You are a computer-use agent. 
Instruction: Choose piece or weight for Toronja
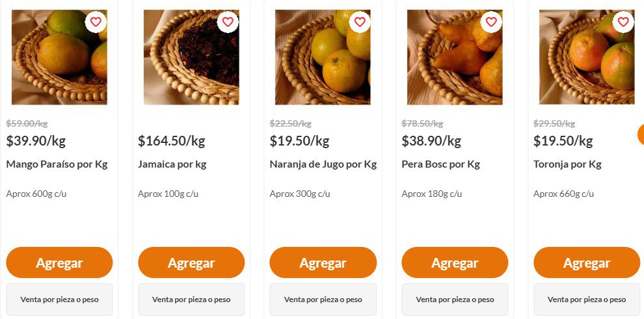(x=587, y=300)
